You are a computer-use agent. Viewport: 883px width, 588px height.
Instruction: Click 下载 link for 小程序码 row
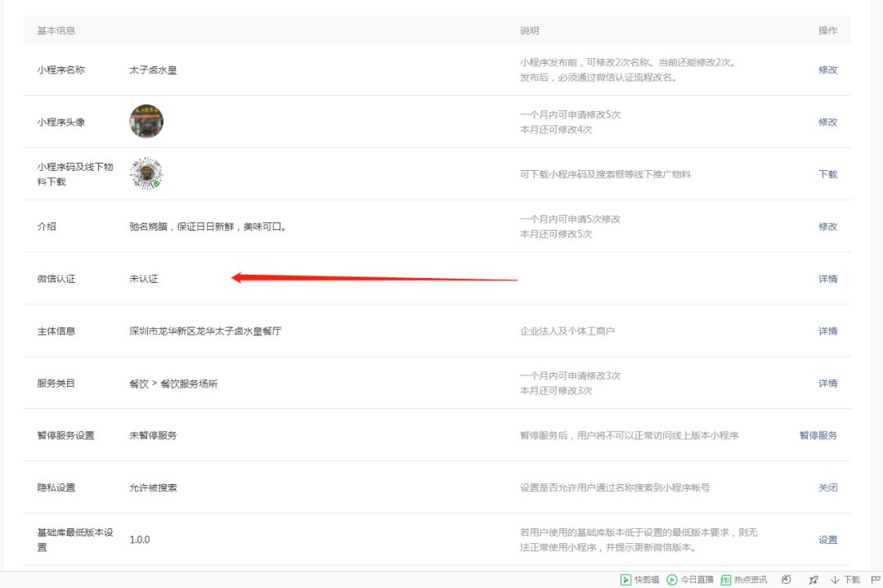pyautogui.click(x=827, y=174)
